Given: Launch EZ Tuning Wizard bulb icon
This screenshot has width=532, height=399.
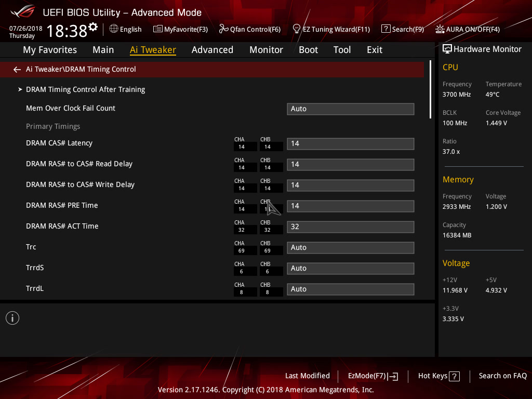Looking at the screenshot, I should (x=296, y=29).
